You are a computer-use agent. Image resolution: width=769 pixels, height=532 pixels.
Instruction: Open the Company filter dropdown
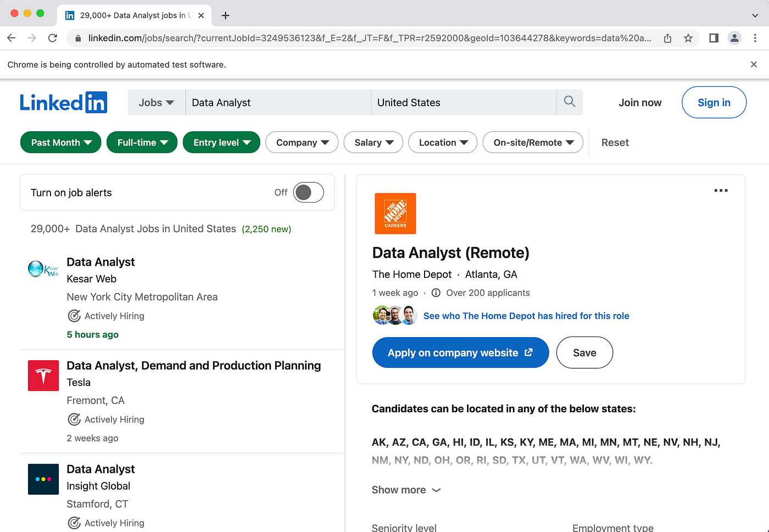(x=302, y=142)
